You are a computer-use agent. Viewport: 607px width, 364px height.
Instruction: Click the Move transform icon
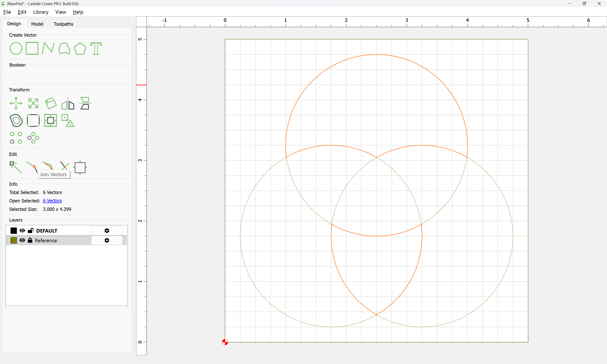point(16,103)
